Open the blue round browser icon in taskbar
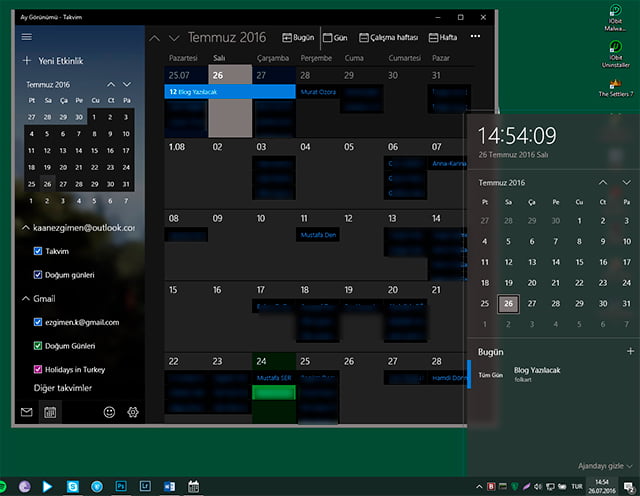 97,486
